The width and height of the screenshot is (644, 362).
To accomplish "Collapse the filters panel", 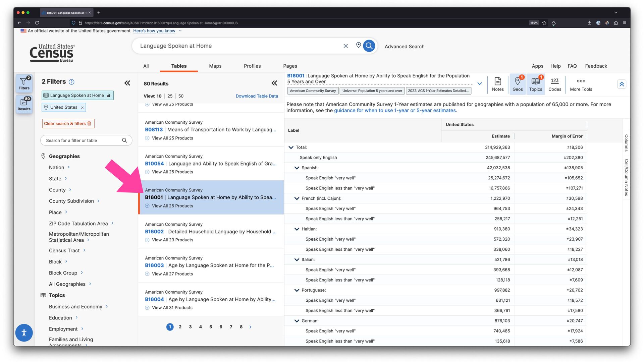I will [x=127, y=83].
